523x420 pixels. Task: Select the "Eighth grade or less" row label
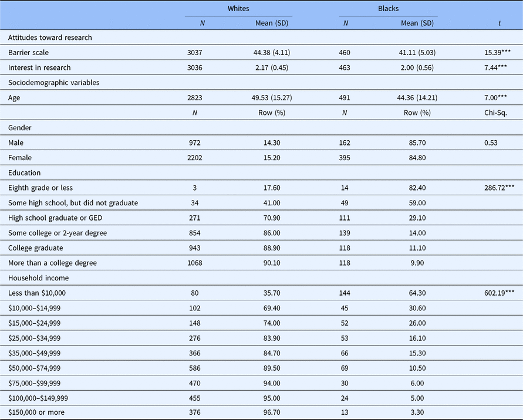[41, 188]
